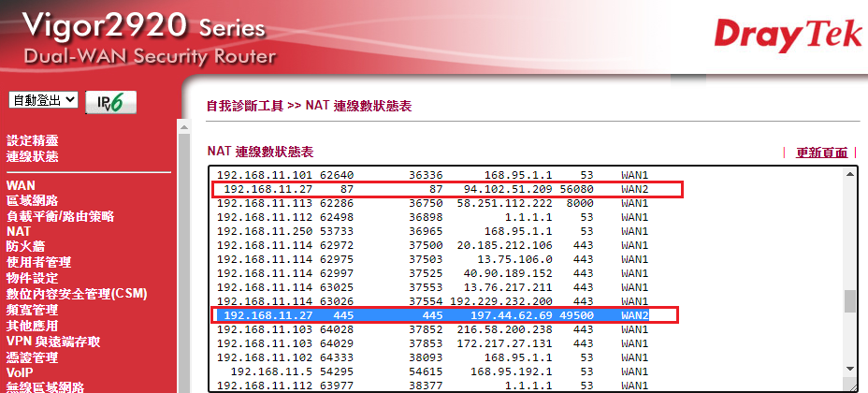
Task: Open 設定精靈 in the sidebar
Action: click(32, 140)
